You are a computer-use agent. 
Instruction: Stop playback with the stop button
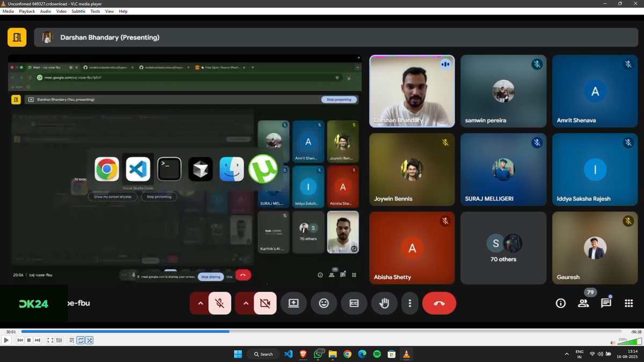28,340
